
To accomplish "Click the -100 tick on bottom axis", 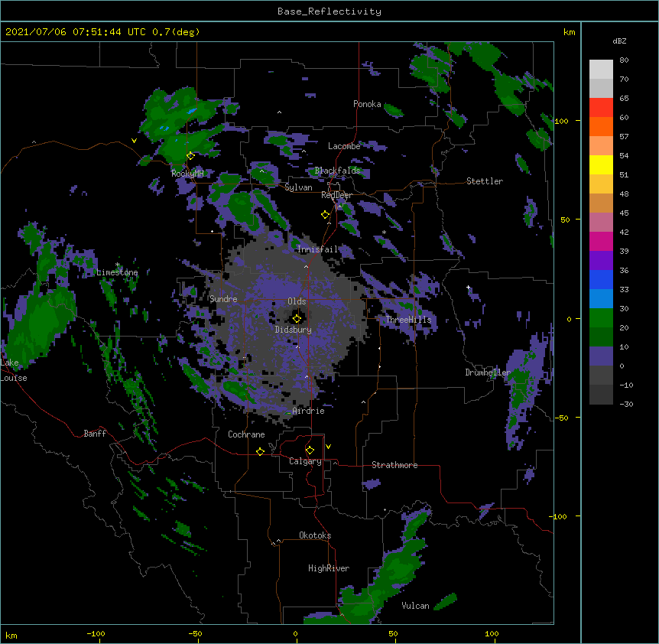I will 96,633.
